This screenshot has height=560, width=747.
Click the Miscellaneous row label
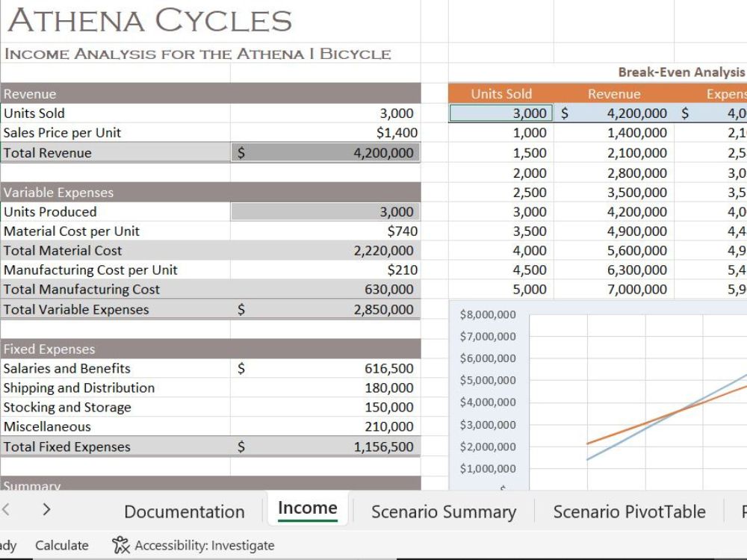(47, 426)
